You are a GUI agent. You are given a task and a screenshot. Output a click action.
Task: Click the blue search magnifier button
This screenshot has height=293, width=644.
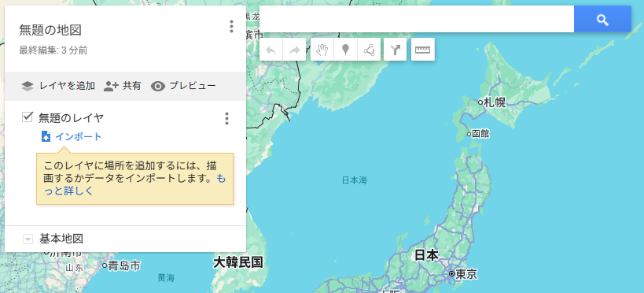coord(602,19)
